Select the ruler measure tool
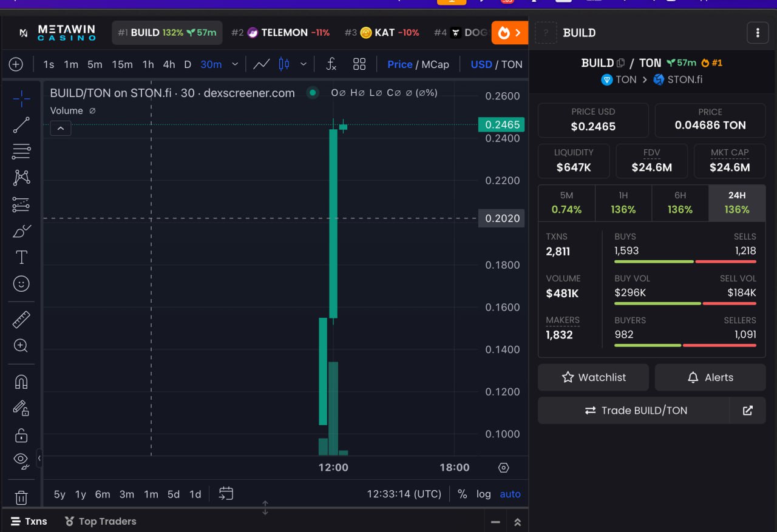 [x=21, y=319]
